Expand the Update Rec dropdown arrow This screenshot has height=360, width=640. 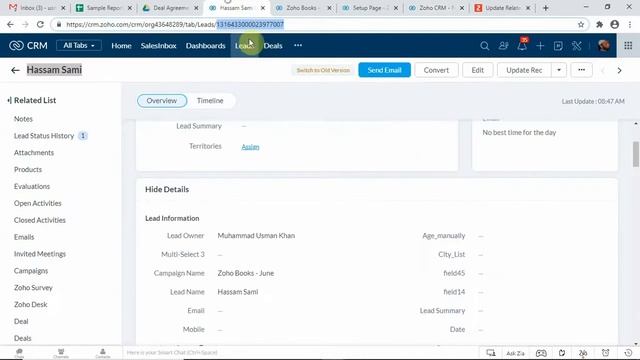[x=559, y=70]
